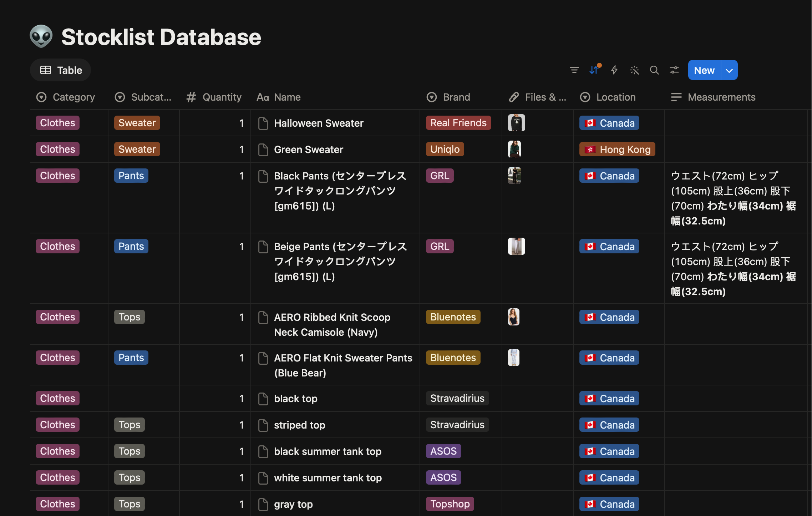Click Bluenotes tag in Camisole row
This screenshot has width=812, height=516.
coord(453,317)
